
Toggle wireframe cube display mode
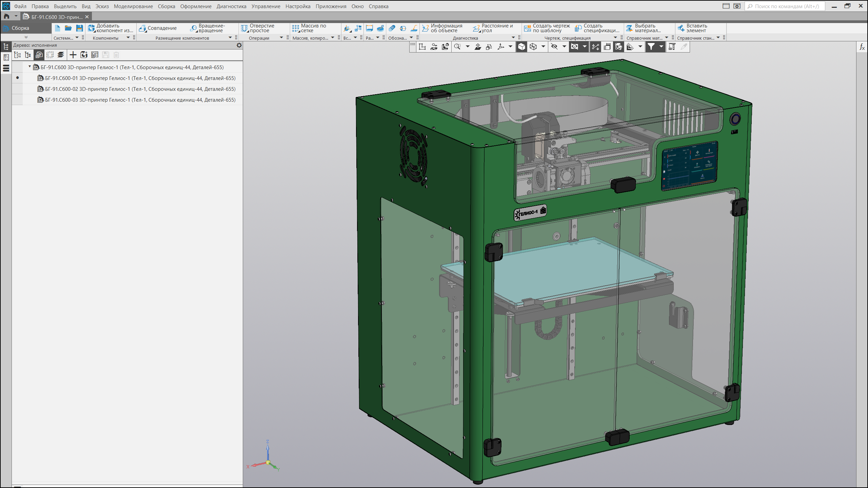point(533,47)
